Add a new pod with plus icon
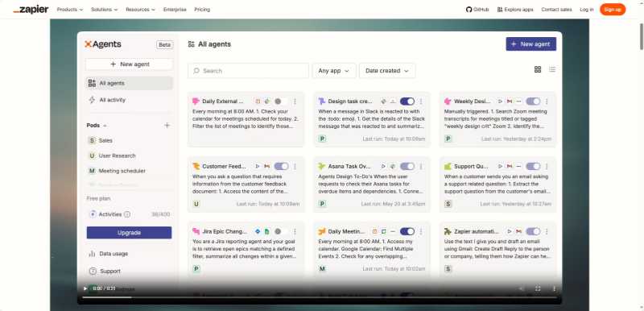This screenshot has width=644, height=311. (167, 126)
